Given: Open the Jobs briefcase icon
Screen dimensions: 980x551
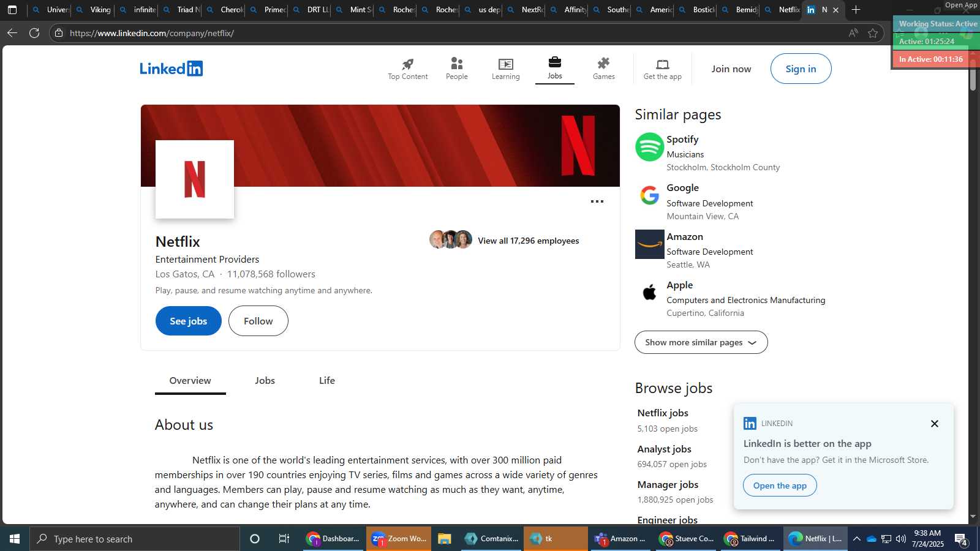Looking at the screenshot, I should (x=555, y=62).
